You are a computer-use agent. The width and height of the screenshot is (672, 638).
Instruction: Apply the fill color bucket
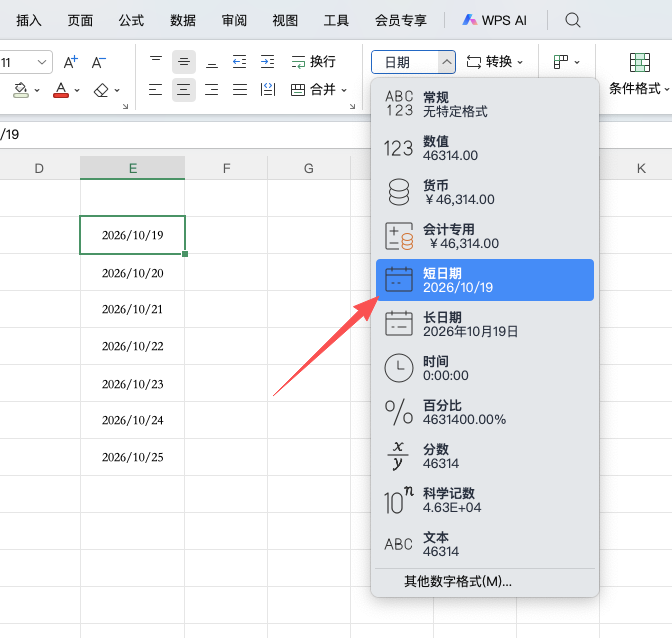point(21,90)
